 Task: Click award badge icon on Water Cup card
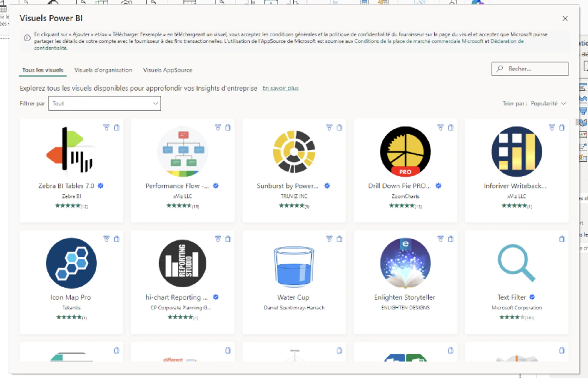point(329,239)
